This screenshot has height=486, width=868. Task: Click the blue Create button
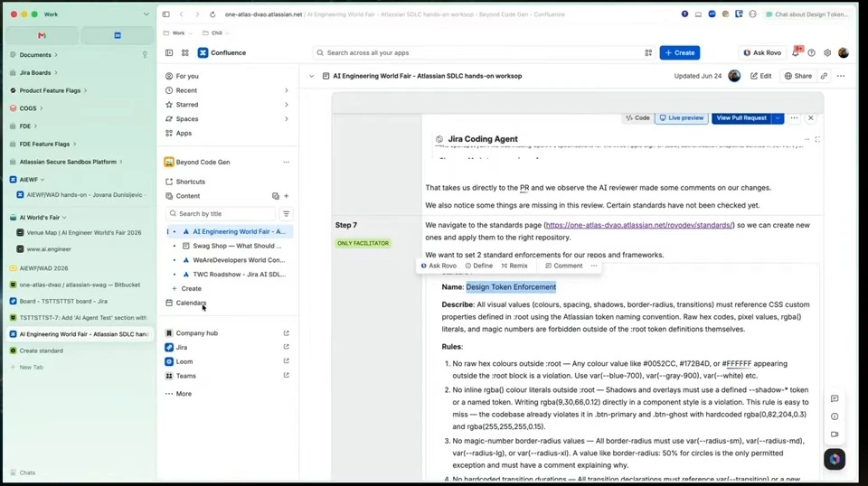tap(680, 52)
